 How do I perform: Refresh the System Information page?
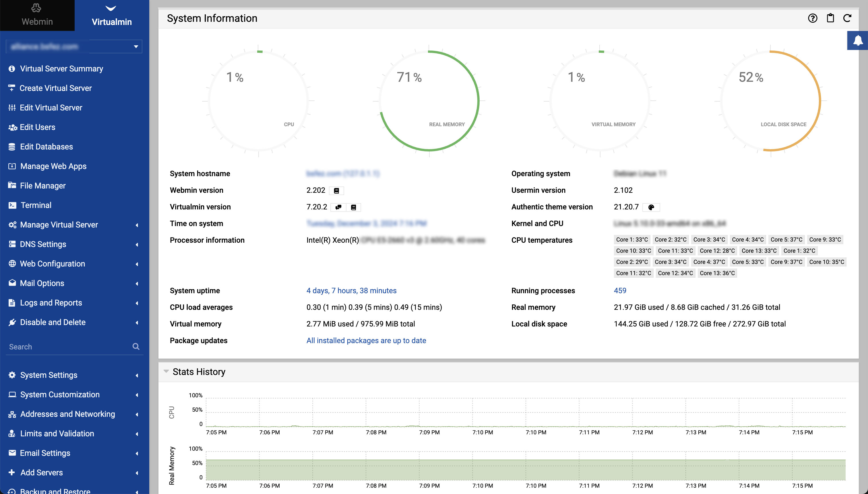coord(848,18)
